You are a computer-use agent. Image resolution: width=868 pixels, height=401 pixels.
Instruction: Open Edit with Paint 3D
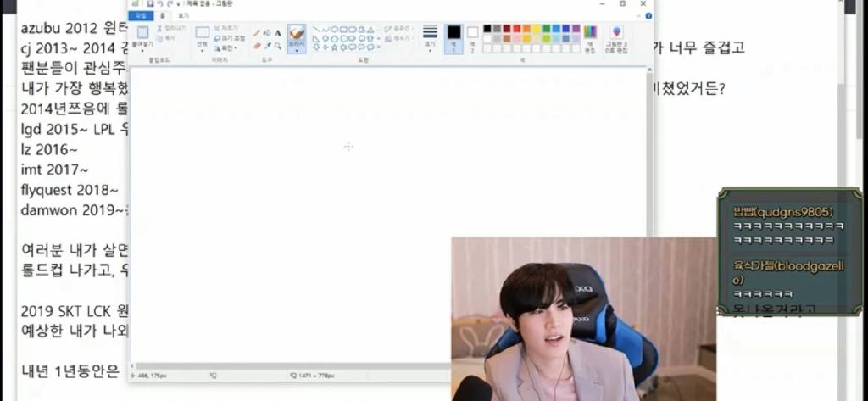click(x=616, y=39)
